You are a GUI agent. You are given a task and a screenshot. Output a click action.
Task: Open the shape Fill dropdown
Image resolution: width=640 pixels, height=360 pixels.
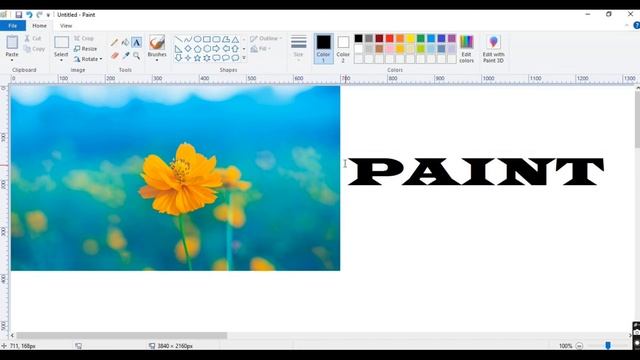click(x=260, y=49)
